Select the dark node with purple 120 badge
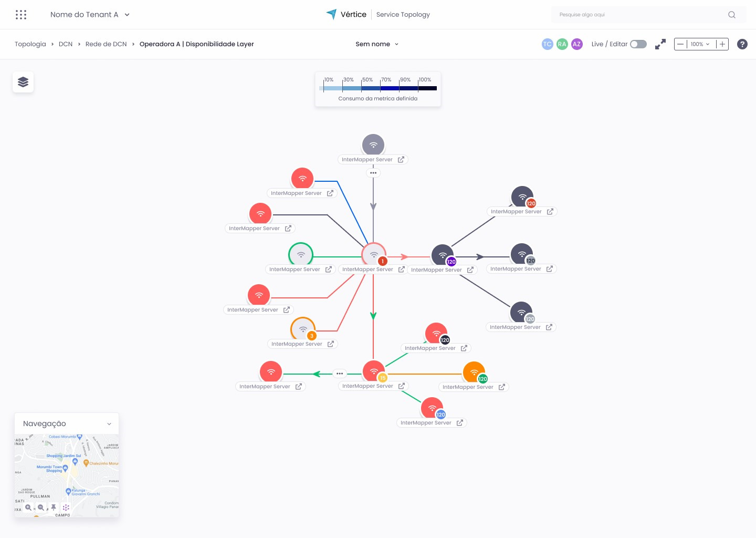Image resolution: width=756 pixels, height=538 pixels. pyautogui.click(x=443, y=255)
